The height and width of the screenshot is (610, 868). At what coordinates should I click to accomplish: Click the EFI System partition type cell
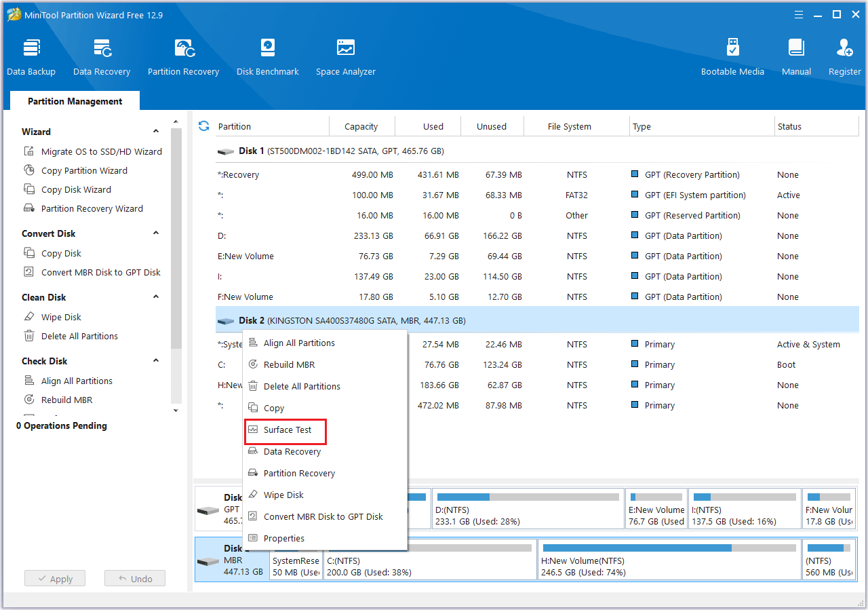point(695,195)
